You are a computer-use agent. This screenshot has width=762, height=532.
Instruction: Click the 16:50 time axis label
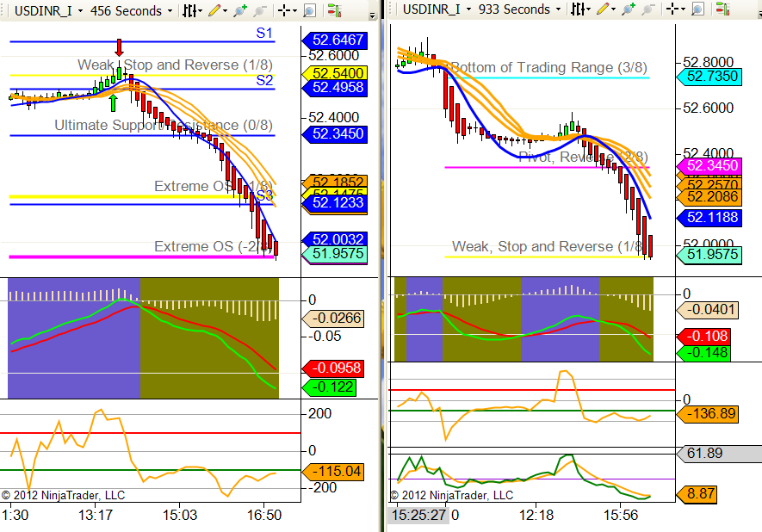pyautogui.click(x=263, y=515)
